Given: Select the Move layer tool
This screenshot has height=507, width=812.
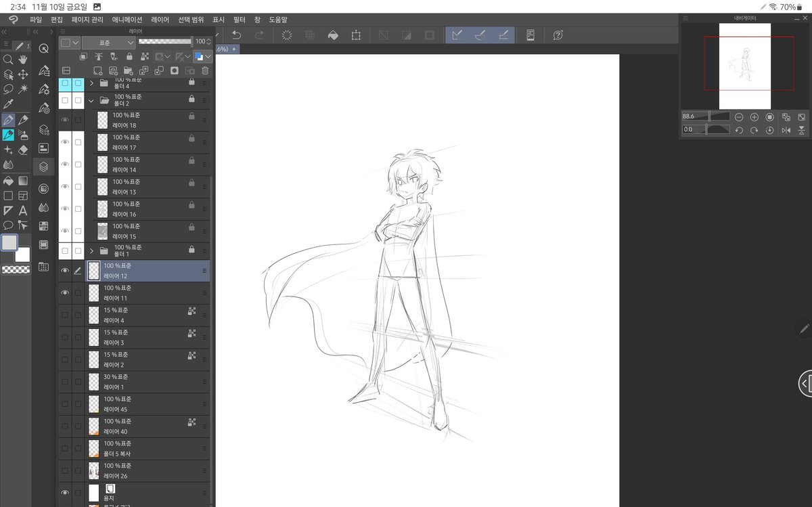Looking at the screenshot, I should [23, 74].
